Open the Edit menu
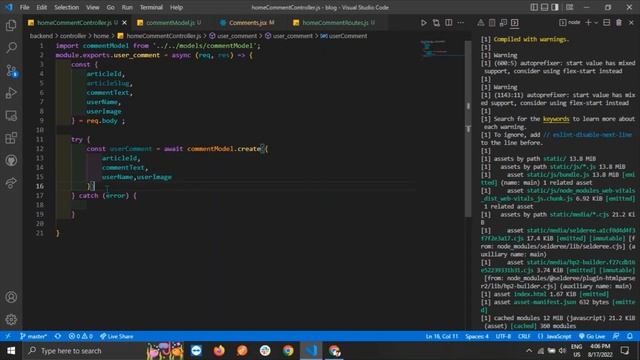 pos(42,7)
